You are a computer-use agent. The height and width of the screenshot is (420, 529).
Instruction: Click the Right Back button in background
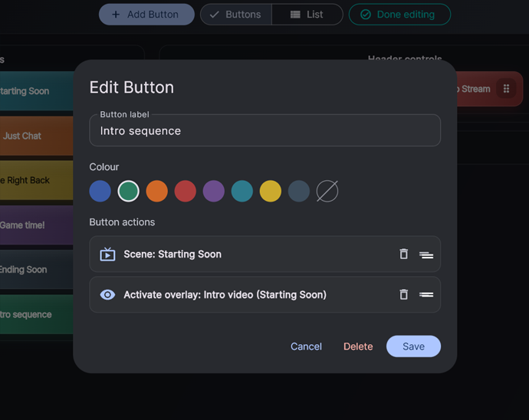(37, 180)
